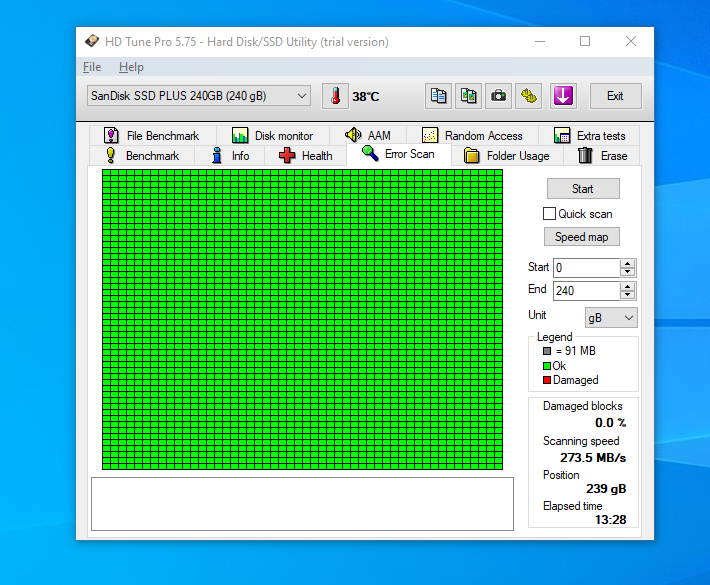Open the Extra tests tab

pos(589,135)
